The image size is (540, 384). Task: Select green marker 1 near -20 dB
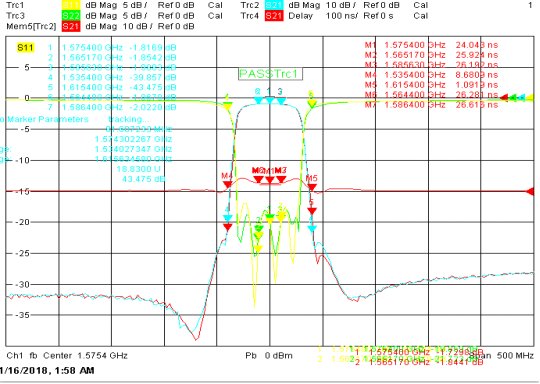click(x=270, y=217)
